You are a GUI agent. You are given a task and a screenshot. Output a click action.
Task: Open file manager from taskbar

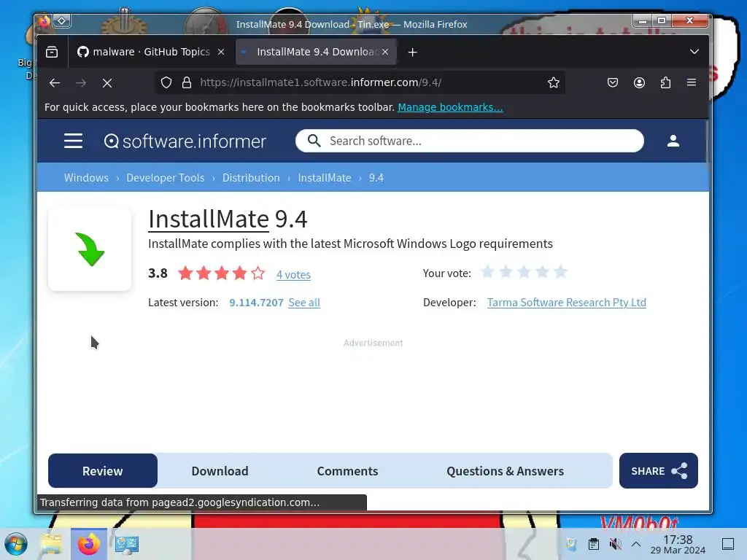[50, 544]
